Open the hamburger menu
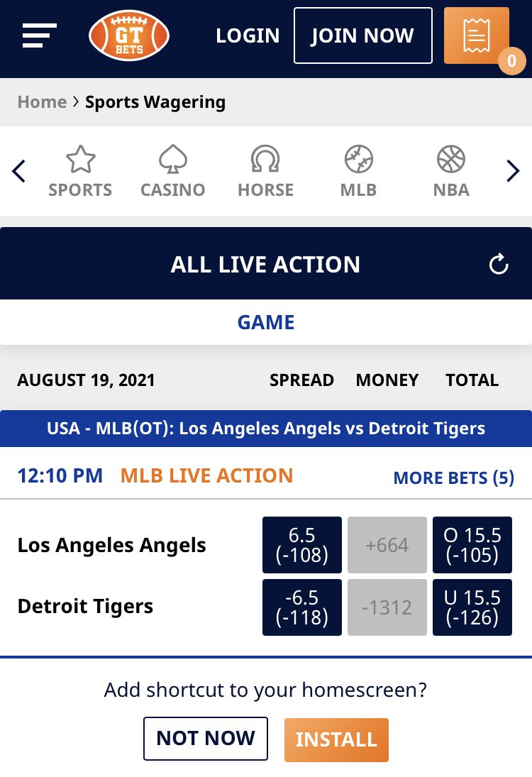The height and width of the screenshot is (777, 532). click(x=40, y=35)
